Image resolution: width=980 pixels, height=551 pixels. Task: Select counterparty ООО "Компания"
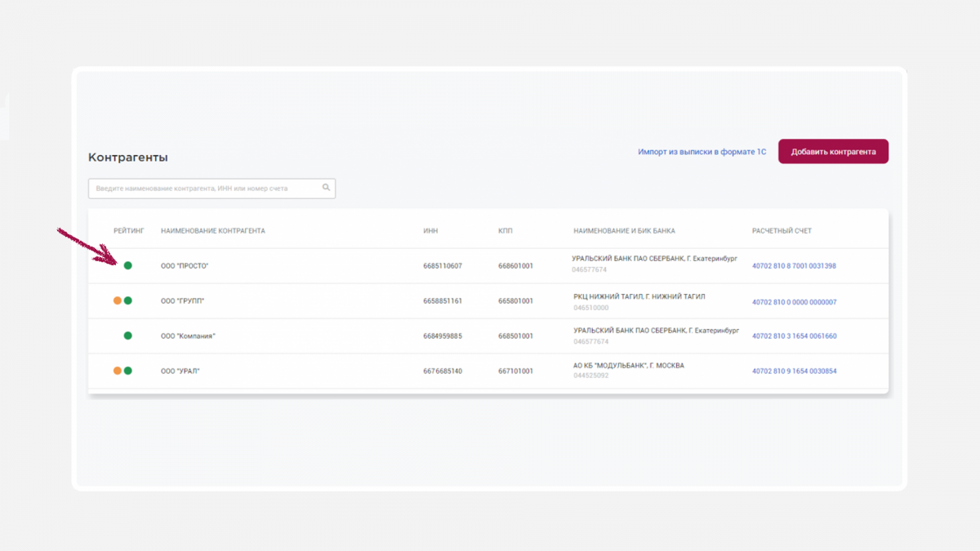[188, 336]
